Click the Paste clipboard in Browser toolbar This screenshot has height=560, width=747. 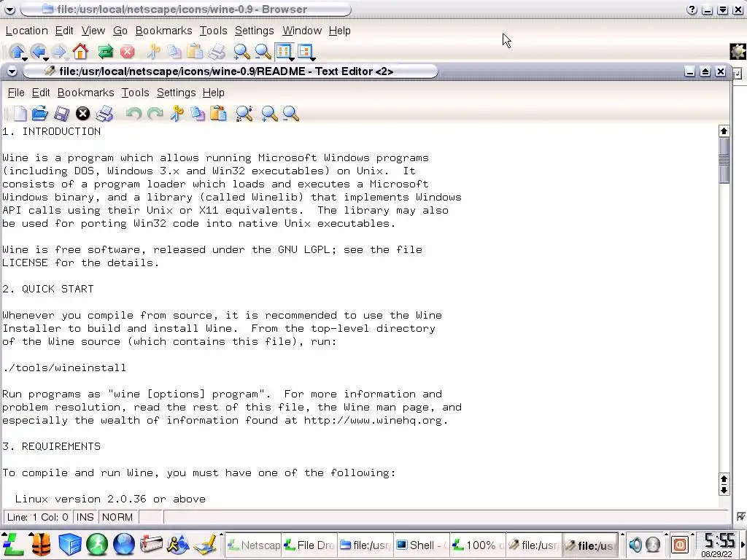pyautogui.click(x=195, y=52)
